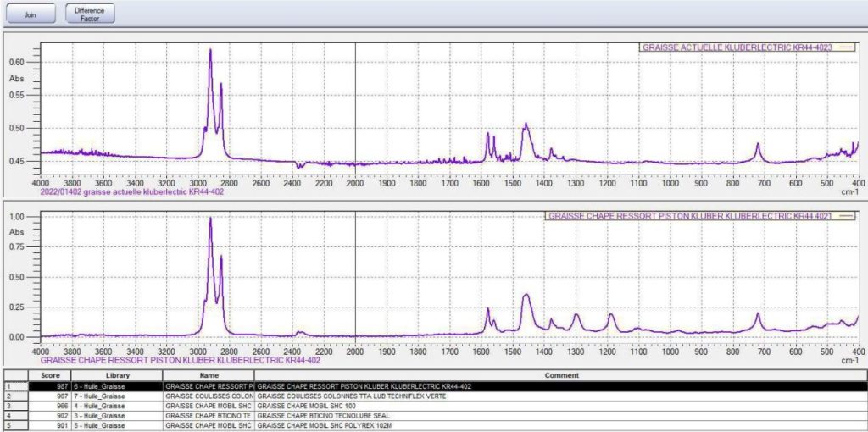Click row number 2 header cell

(x=14, y=396)
